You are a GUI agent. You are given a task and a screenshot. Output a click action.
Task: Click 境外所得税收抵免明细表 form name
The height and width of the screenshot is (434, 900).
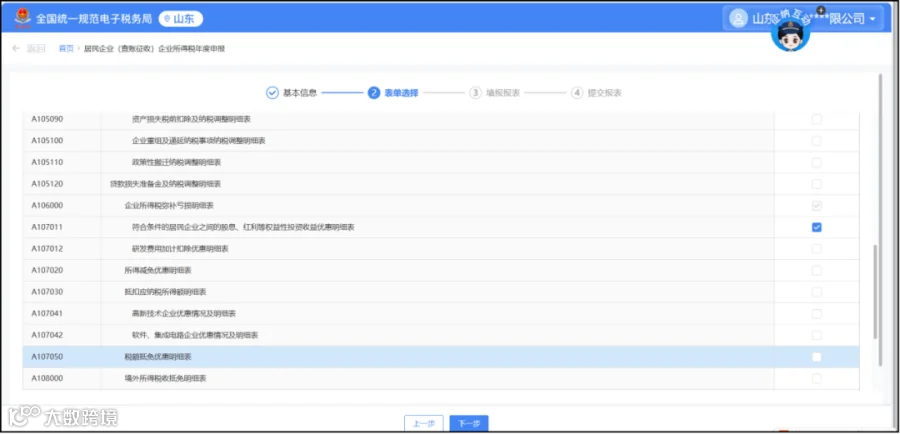165,379
